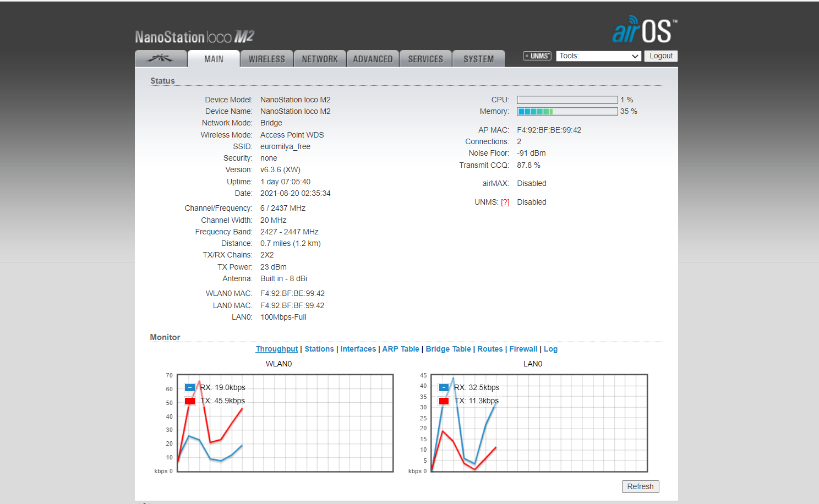
Task: Show the Stations monitor link
Action: [x=319, y=349]
